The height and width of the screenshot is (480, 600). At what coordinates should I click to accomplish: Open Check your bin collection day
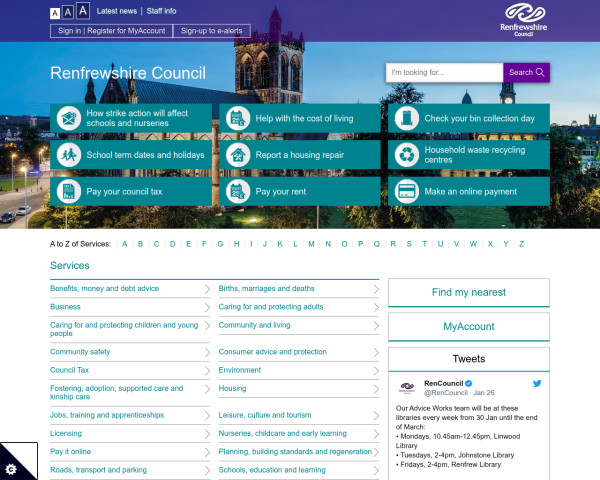469,118
